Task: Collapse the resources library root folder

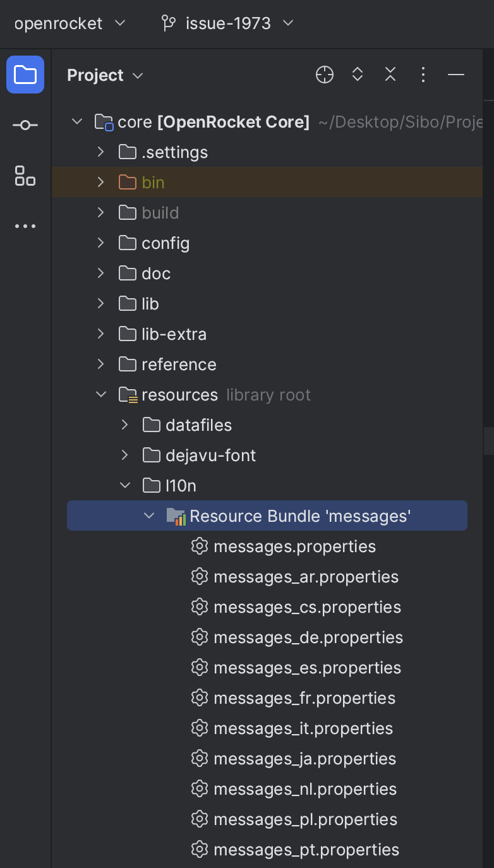Action: tap(101, 395)
